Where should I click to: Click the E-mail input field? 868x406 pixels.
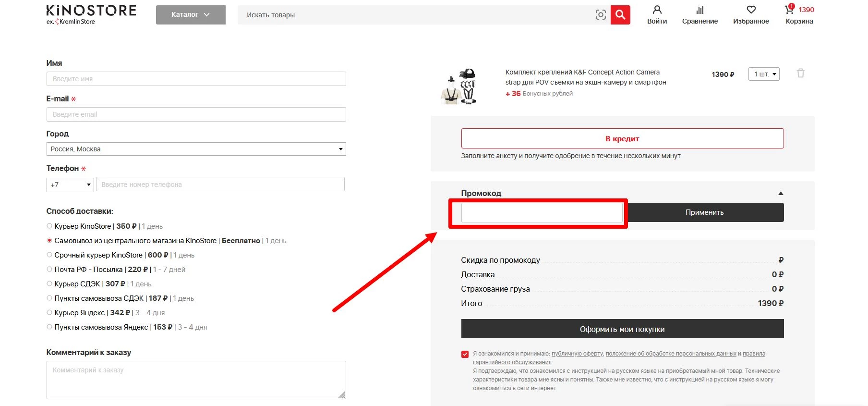click(x=196, y=114)
